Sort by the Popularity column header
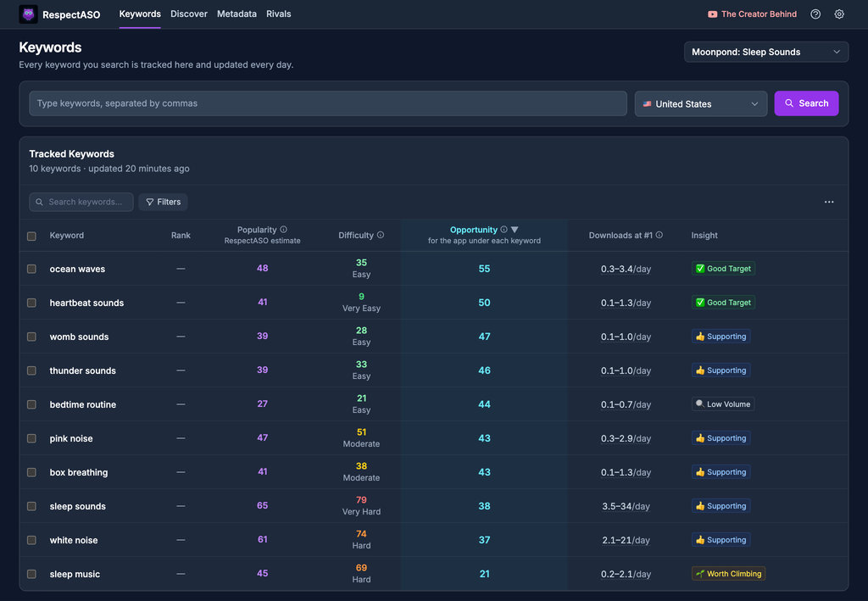Image resolution: width=868 pixels, height=601 pixels. (257, 230)
